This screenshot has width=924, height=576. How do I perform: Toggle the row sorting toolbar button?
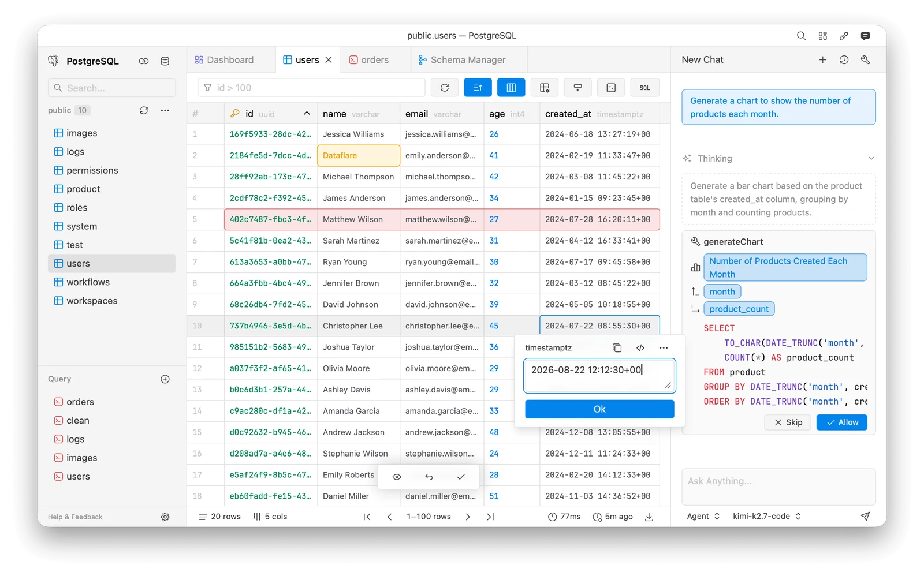478,88
